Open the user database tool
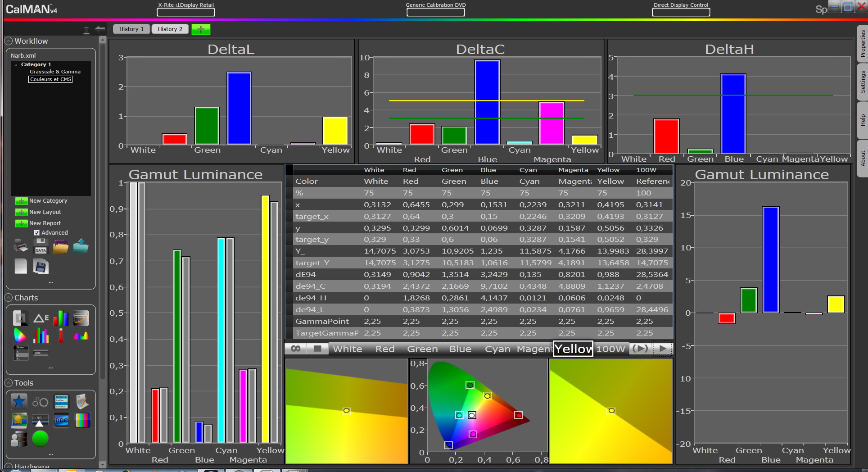The image size is (868, 472). [x=19, y=439]
